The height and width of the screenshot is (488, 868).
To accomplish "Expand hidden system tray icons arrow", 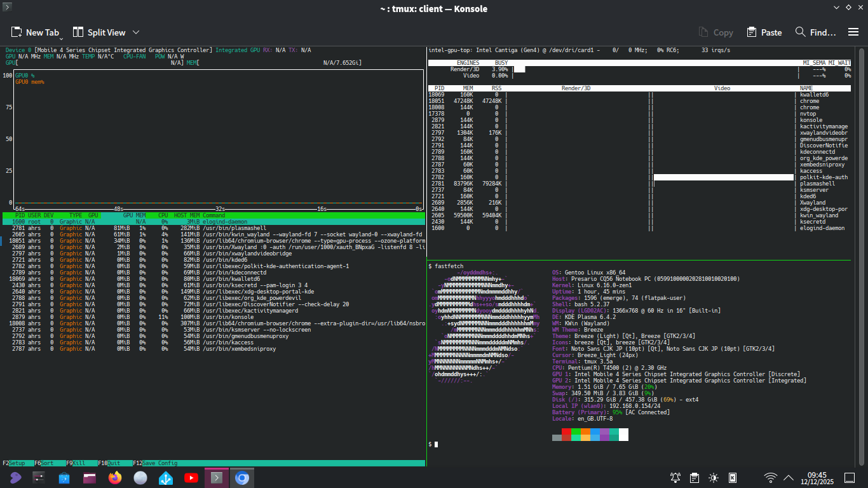I will 789,478.
